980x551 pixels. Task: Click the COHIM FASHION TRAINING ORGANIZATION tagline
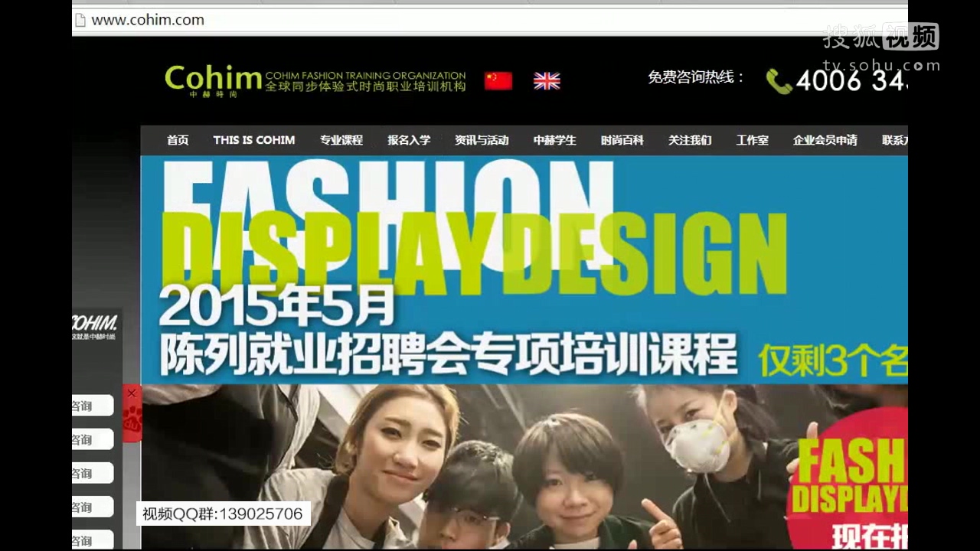(x=365, y=76)
